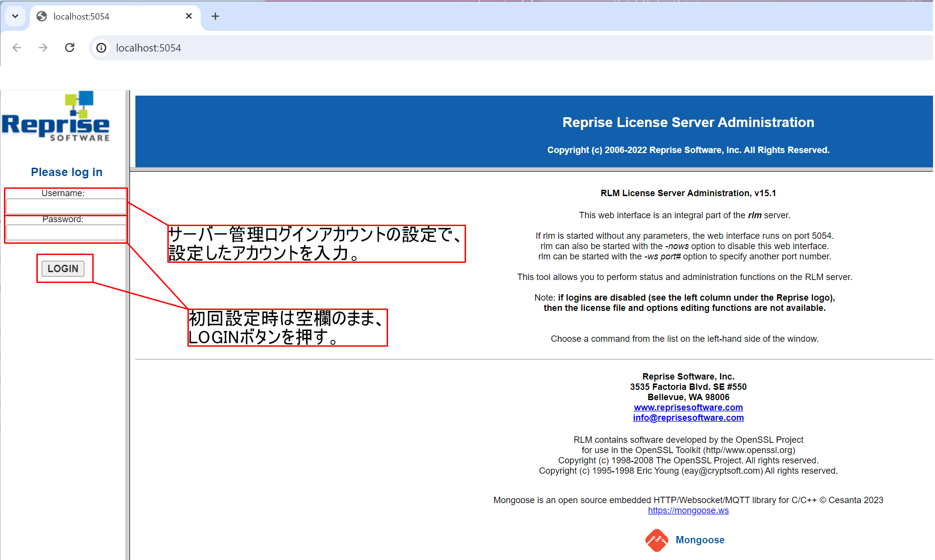Click the browser back arrow
This screenshot has width=935, height=560.
(17, 48)
